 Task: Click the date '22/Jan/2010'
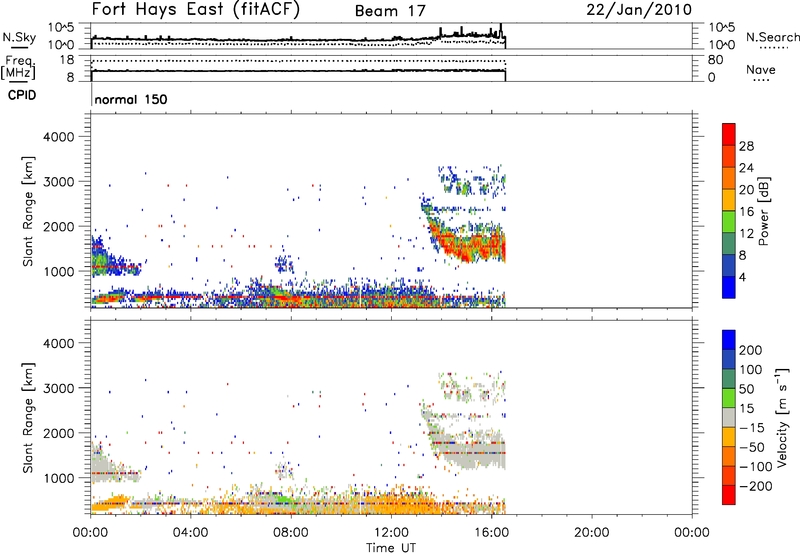tap(639, 9)
